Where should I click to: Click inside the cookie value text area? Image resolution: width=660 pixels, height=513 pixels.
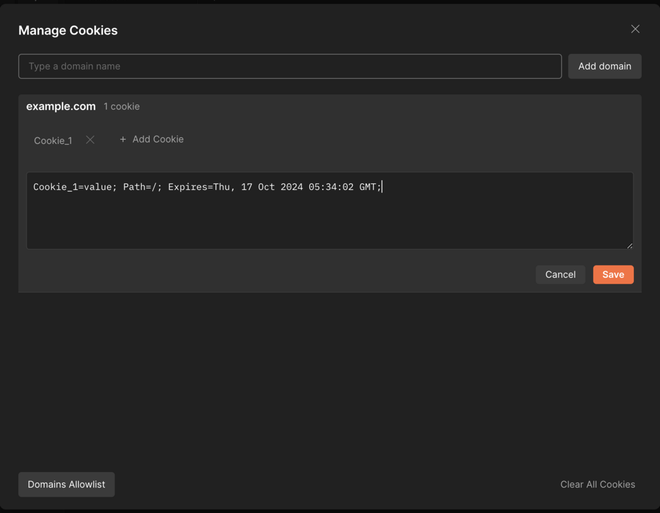329,220
